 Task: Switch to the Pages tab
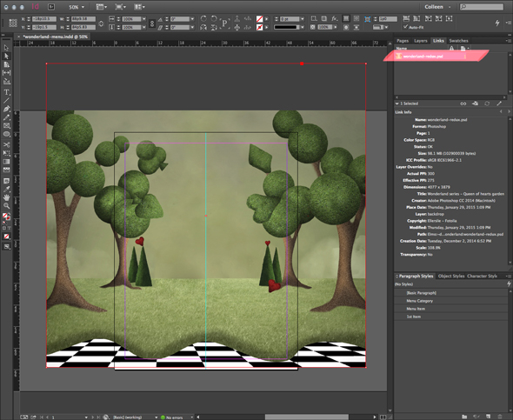(403, 41)
